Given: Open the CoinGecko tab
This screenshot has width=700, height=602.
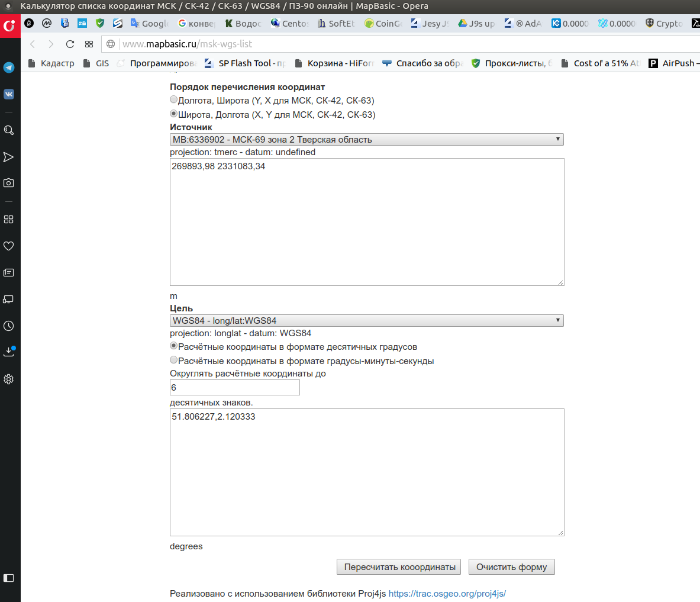Looking at the screenshot, I should [383, 23].
